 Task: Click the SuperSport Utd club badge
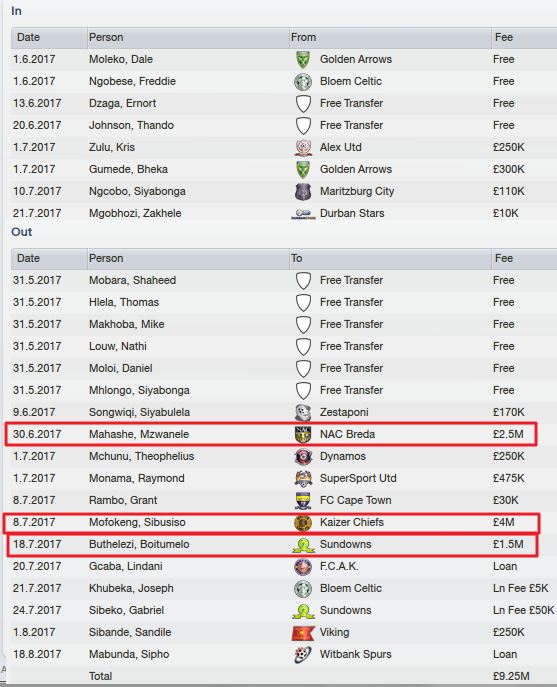[x=303, y=478]
